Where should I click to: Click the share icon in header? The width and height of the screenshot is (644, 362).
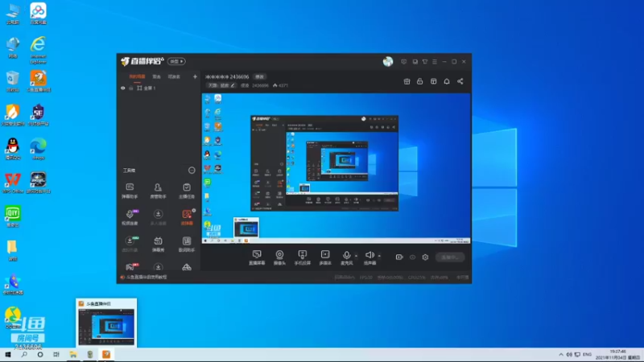pyautogui.click(x=460, y=81)
